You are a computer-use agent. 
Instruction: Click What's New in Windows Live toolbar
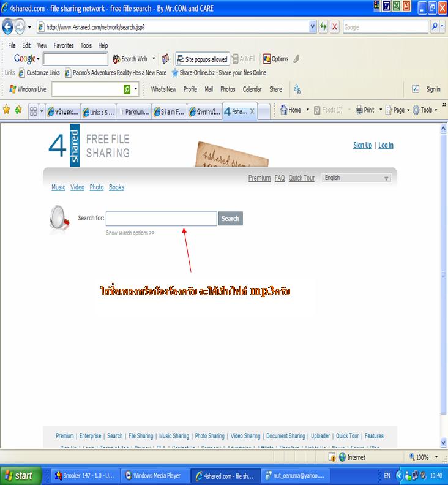(163, 89)
